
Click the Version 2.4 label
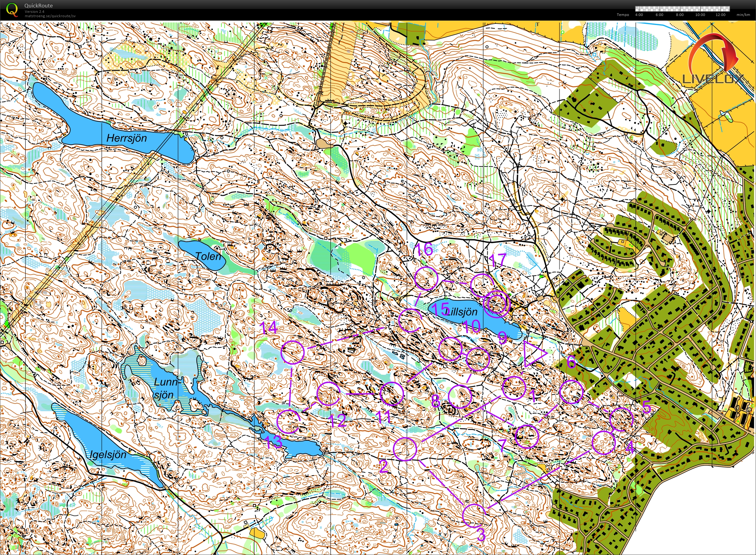click(34, 12)
